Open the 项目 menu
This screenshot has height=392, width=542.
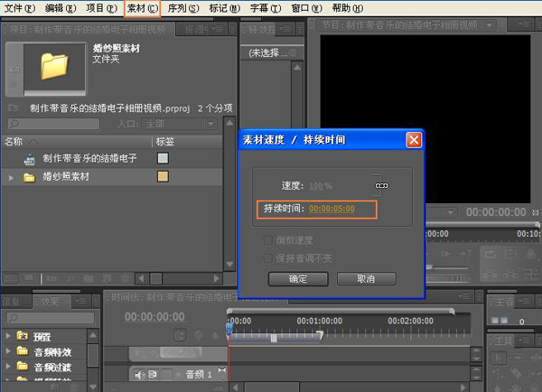(101, 8)
